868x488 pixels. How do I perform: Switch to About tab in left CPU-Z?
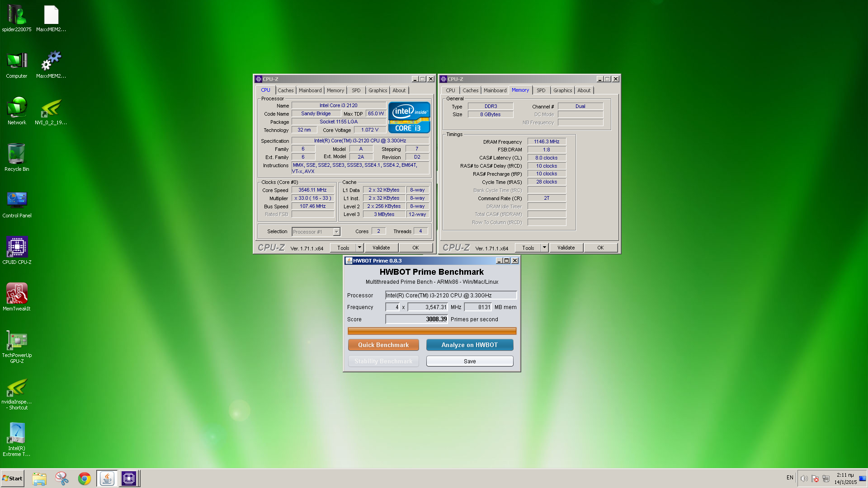pyautogui.click(x=399, y=90)
